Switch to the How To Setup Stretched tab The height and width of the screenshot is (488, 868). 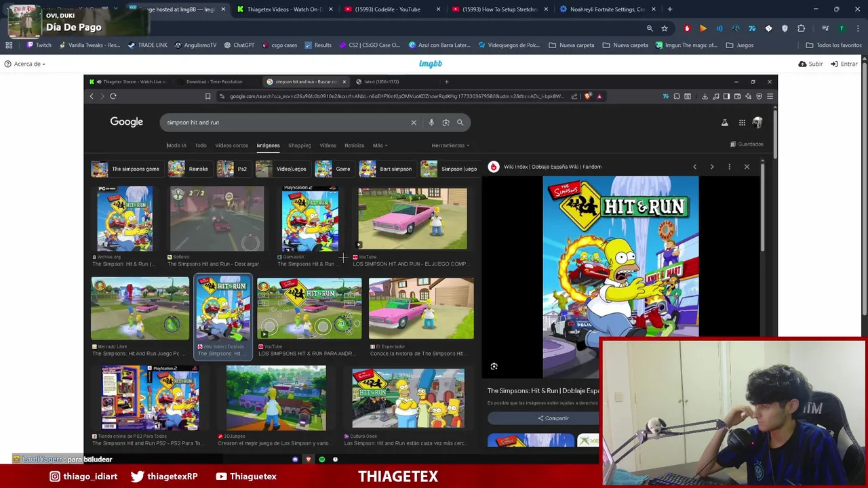click(x=499, y=9)
